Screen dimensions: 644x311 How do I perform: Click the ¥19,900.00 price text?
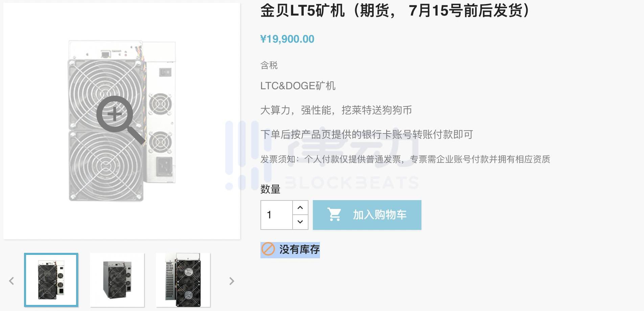[x=287, y=39]
